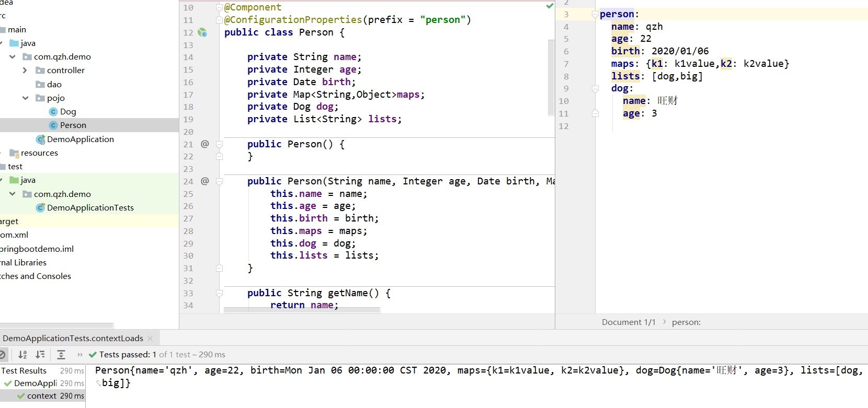This screenshot has height=408, width=868.
Task: Select the context test result row
Action: coord(42,396)
